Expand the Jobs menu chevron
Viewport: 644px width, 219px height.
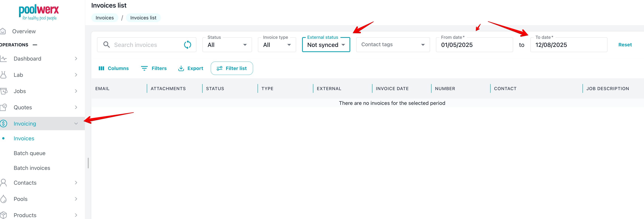(x=76, y=91)
